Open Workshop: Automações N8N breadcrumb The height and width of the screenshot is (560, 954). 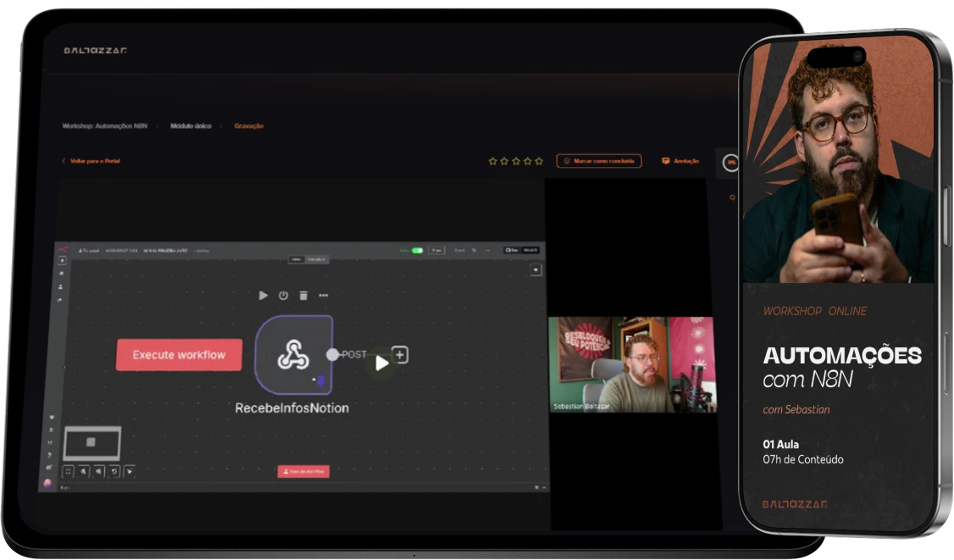[x=105, y=126]
